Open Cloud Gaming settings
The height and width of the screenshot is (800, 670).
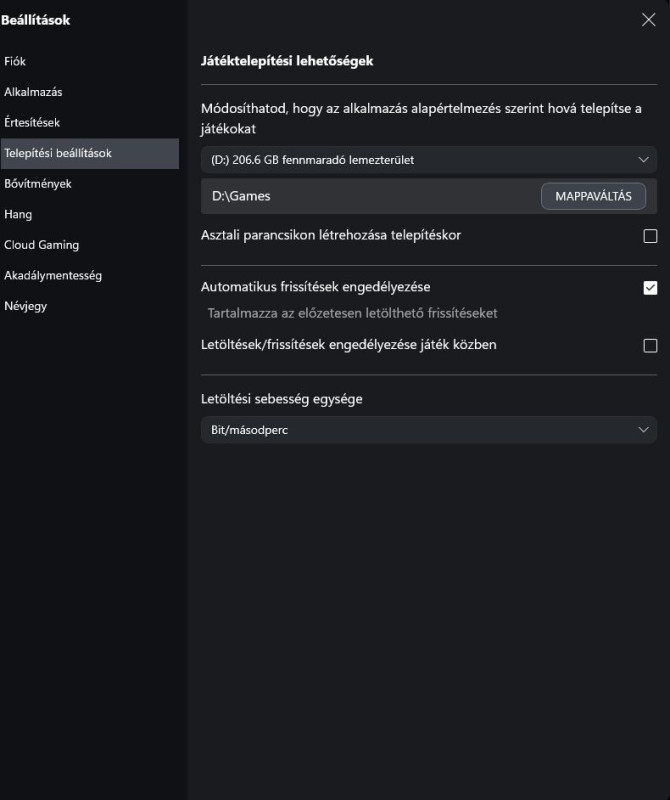41,245
